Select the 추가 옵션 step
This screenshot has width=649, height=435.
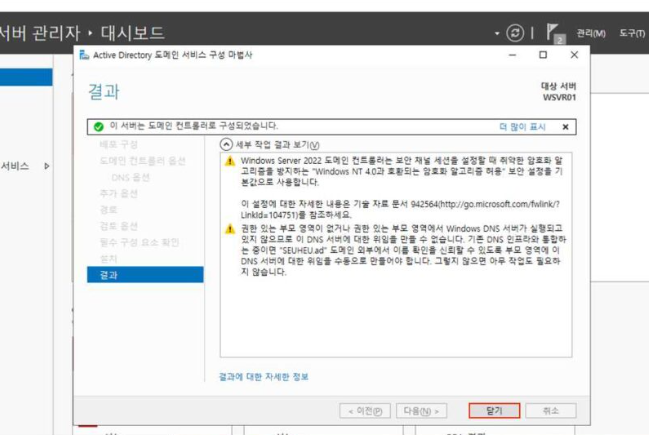tap(118, 193)
